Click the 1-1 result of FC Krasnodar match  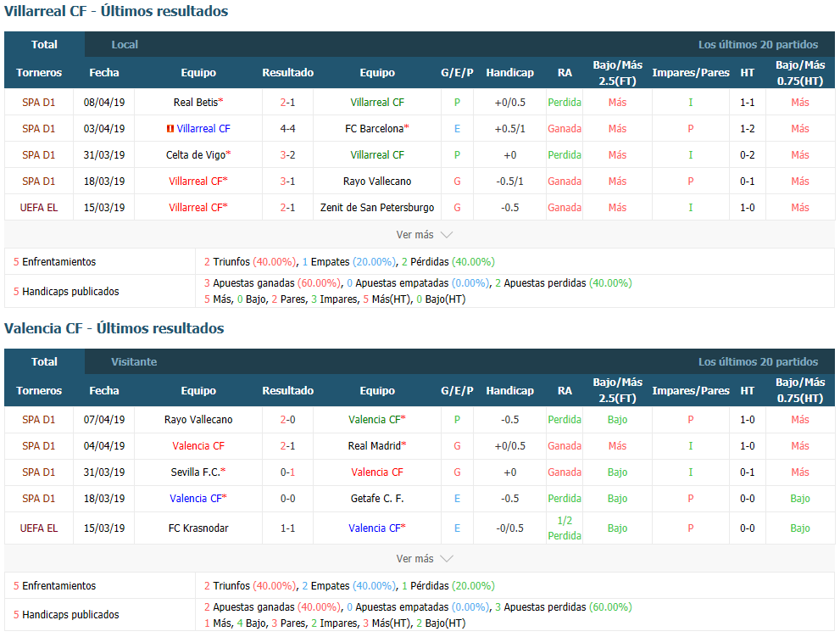[287, 528]
